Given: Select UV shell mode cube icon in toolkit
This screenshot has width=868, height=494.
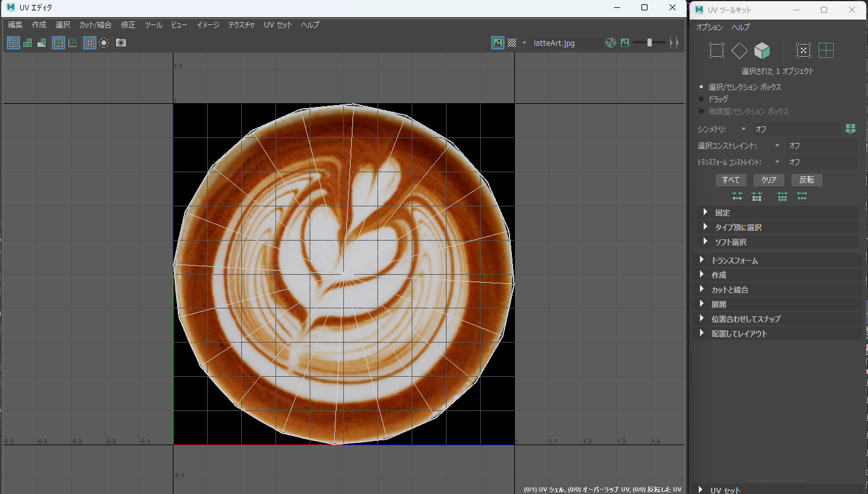Looking at the screenshot, I should coord(762,51).
